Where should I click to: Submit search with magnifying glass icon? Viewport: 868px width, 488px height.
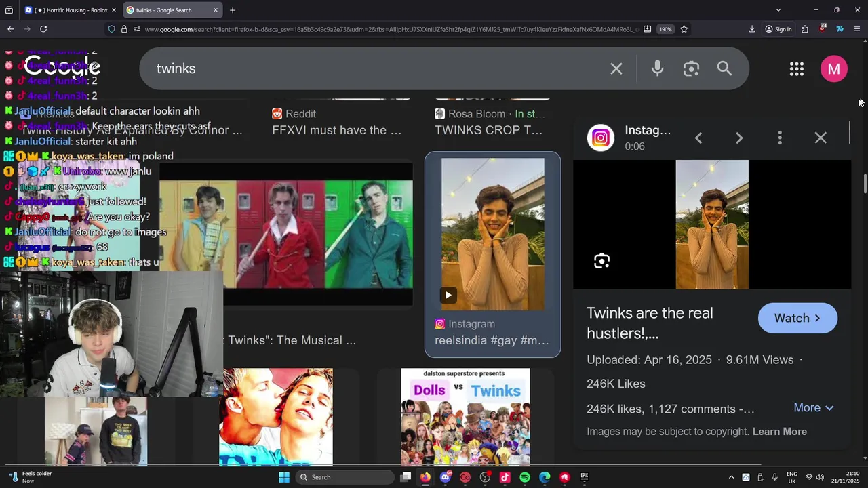click(724, 68)
